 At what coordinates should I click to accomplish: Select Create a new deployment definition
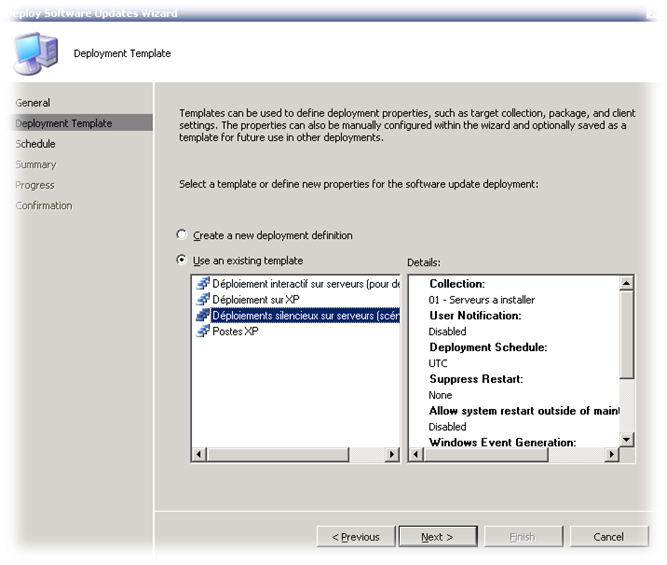181,235
